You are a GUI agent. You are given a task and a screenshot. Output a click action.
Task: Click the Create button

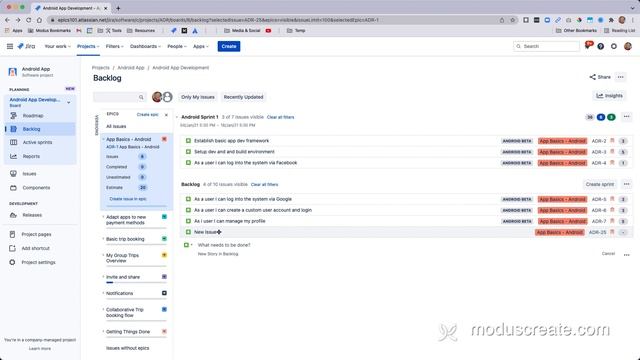click(x=229, y=47)
